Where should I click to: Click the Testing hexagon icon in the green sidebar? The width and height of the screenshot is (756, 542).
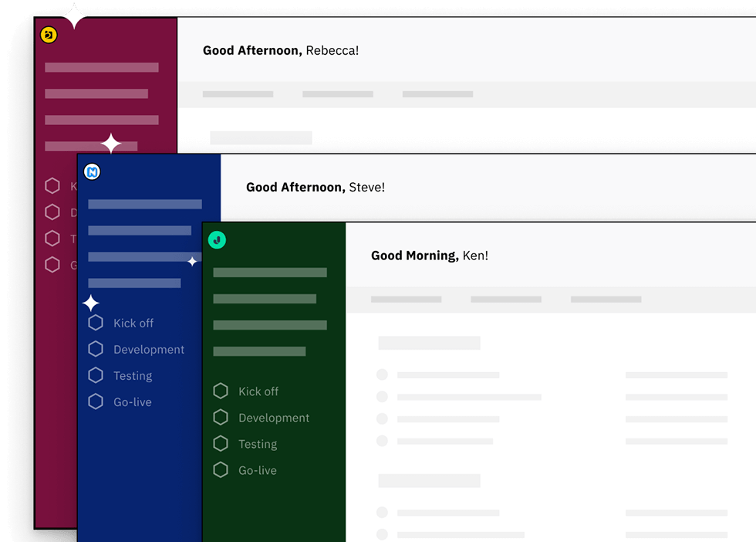221,444
